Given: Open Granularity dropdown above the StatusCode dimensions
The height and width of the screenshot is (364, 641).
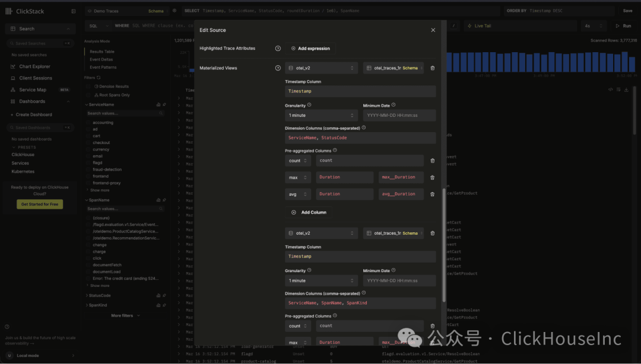Looking at the screenshot, I should [x=321, y=116].
